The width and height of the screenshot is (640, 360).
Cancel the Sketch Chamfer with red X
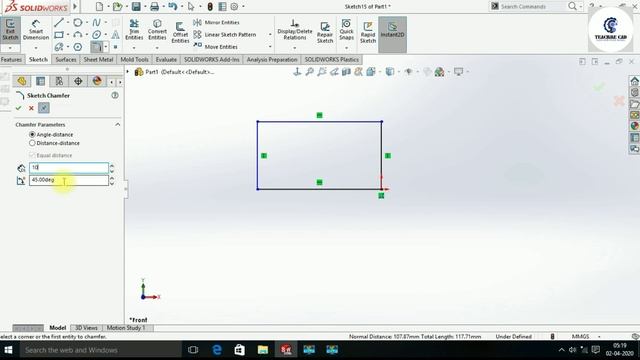(31, 108)
